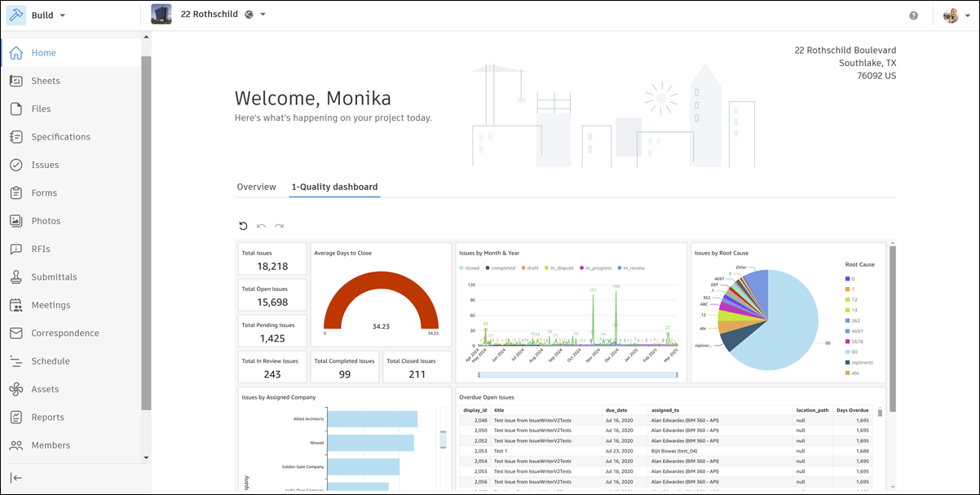Click the Sheets icon in sidebar

coord(15,81)
